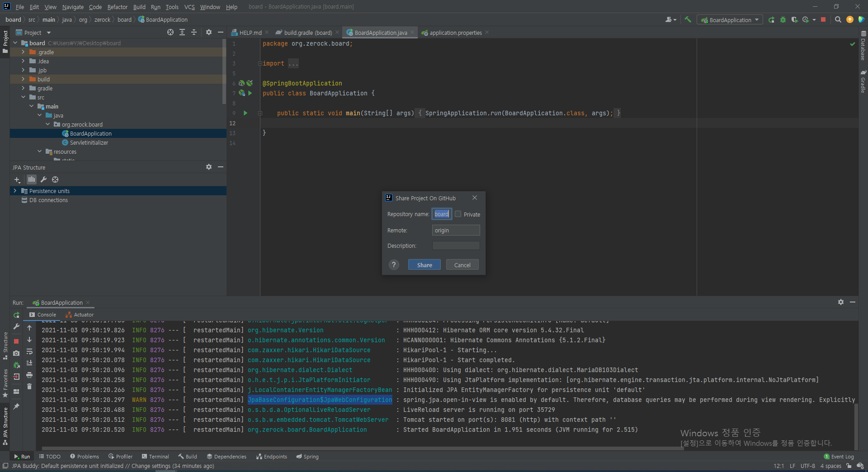Select Opened File locate icon in Project panel
868x472 pixels.
coord(170,32)
